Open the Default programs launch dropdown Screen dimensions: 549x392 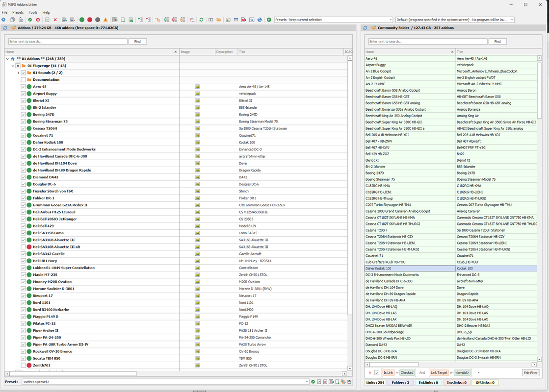click(x=455, y=20)
